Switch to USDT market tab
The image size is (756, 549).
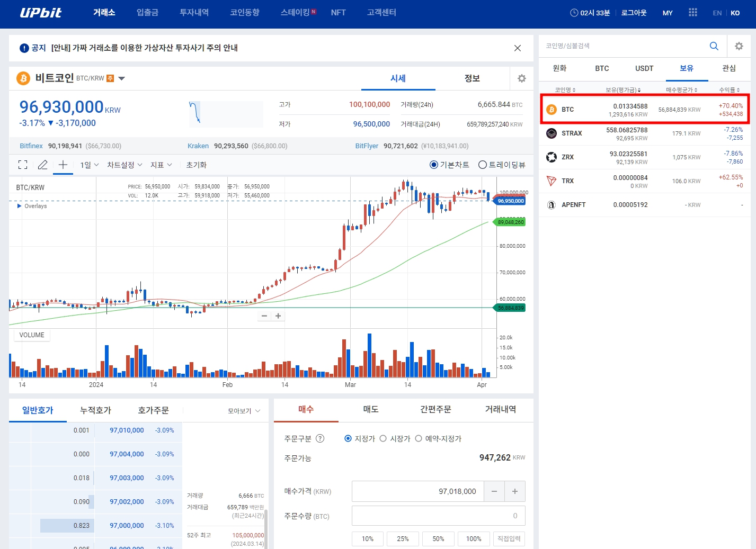click(x=644, y=68)
